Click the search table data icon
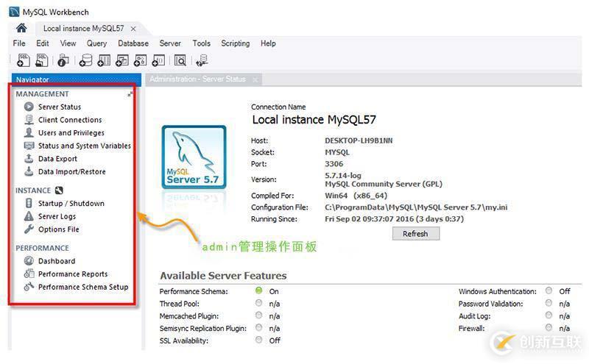589x364 pixels. [180, 60]
